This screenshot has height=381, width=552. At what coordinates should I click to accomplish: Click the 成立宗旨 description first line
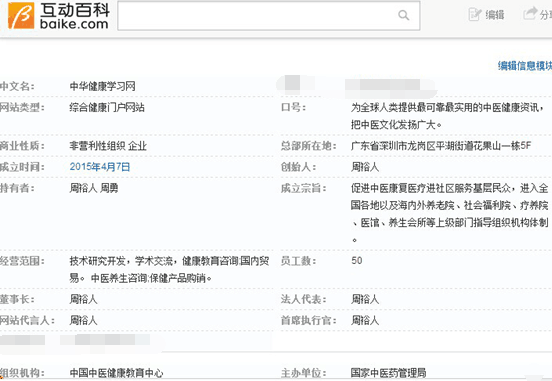[x=449, y=188]
